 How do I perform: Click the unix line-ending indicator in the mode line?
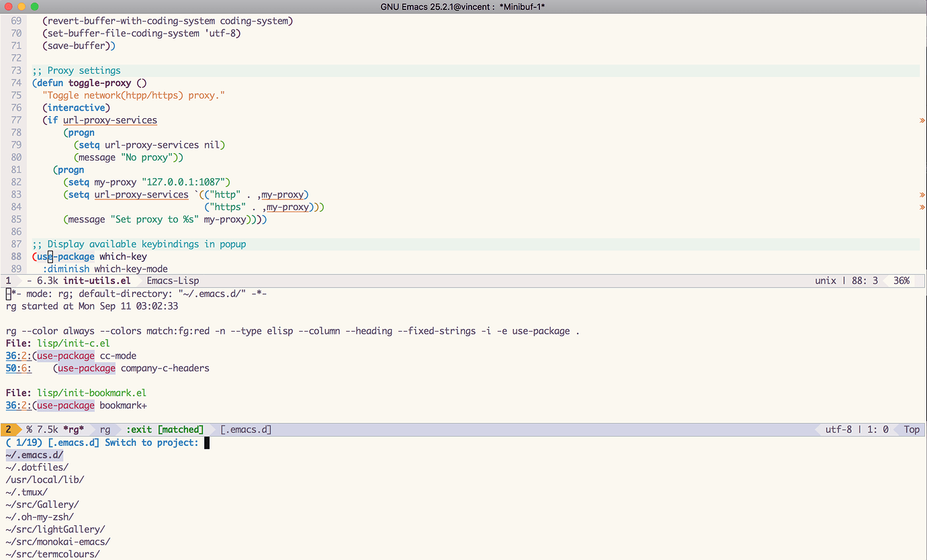pyautogui.click(x=826, y=281)
